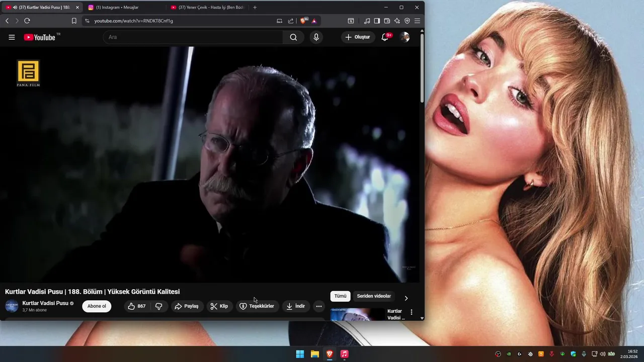This screenshot has width=644, height=362.
Task: Click the YouTube search magnifier button
Action: pyautogui.click(x=293, y=37)
